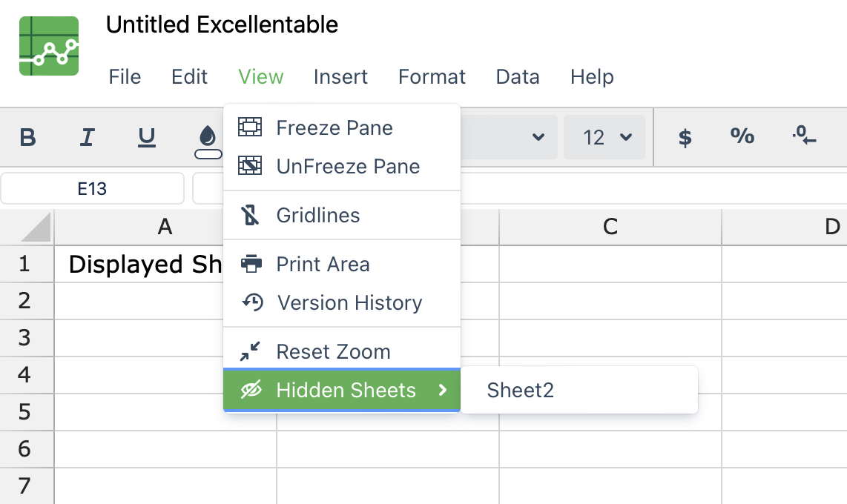The image size is (847, 504).
Task: Apply currency dollar format
Action: (685, 138)
